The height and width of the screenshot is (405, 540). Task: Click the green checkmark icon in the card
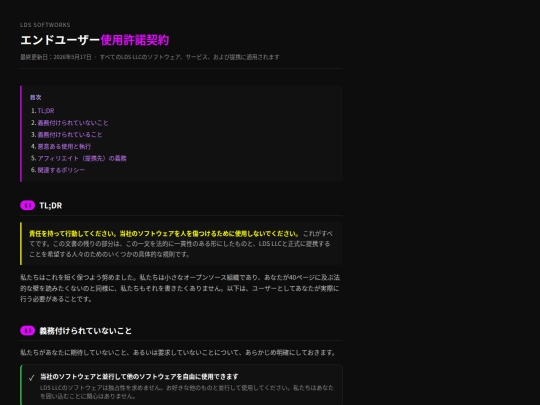point(31,378)
